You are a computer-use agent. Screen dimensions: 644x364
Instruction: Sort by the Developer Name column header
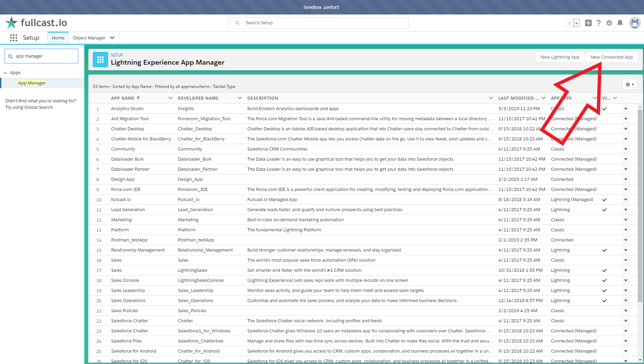[x=198, y=98]
